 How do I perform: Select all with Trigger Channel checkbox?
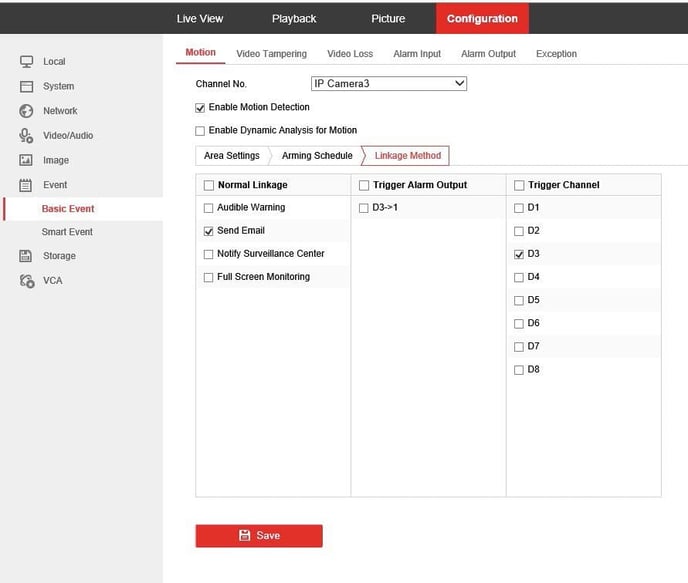pos(519,185)
